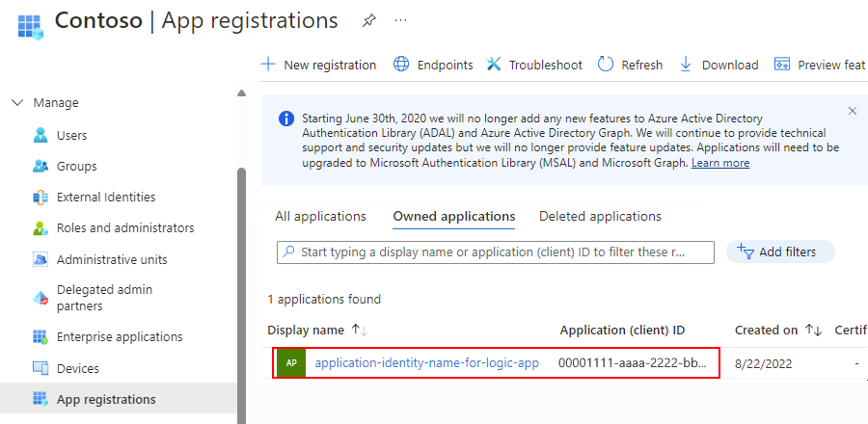Collapse the Manage section chevron
Image resolution: width=868 pixels, height=424 pixels.
point(16,103)
